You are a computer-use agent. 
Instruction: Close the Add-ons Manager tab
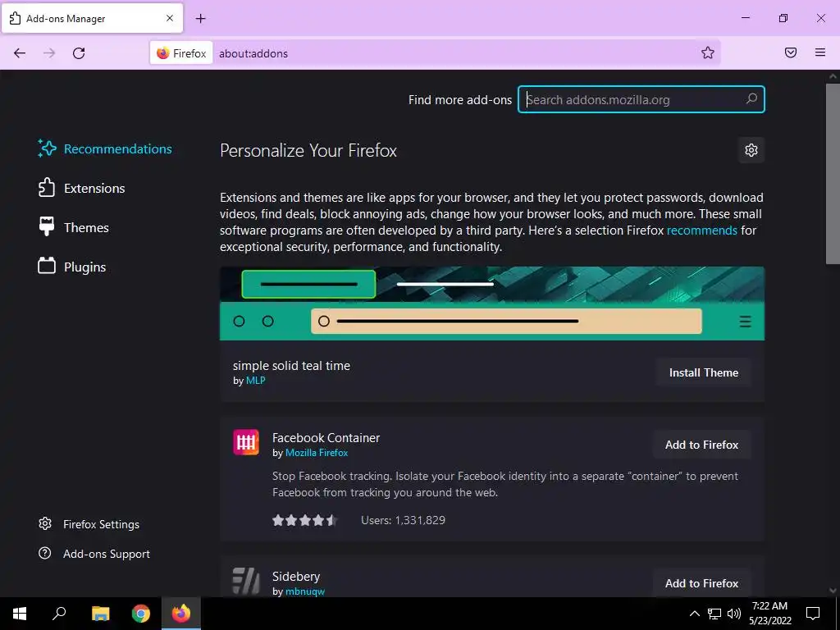point(170,18)
